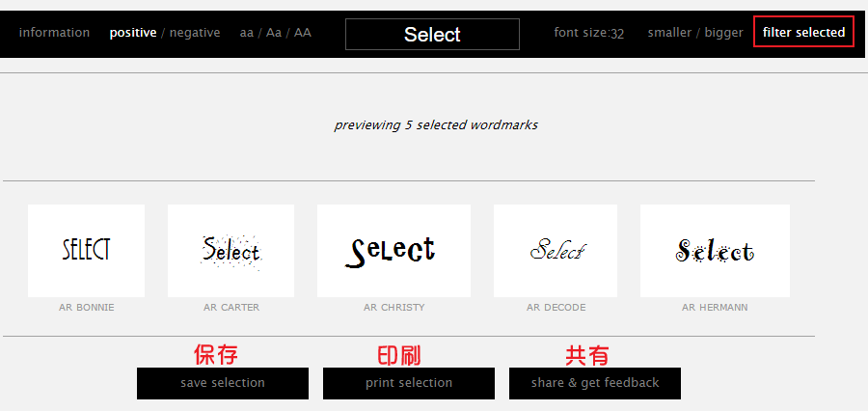Open the information link
Screen dimensions: 868x411
[54, 33]
